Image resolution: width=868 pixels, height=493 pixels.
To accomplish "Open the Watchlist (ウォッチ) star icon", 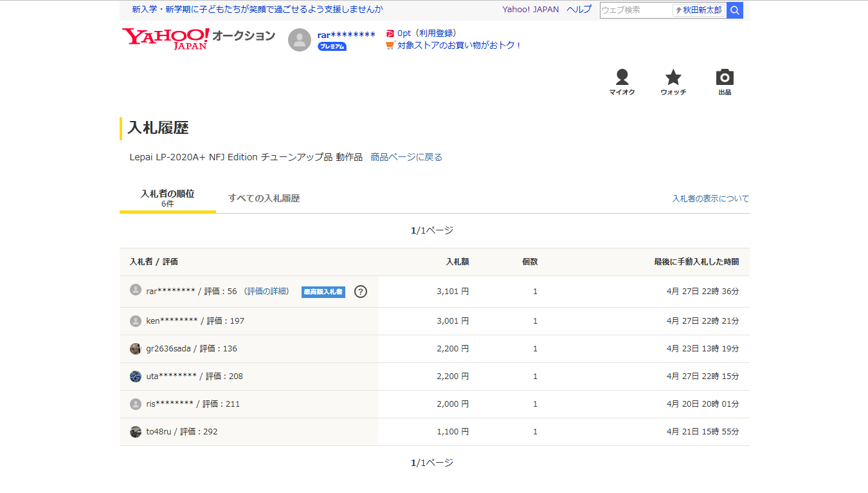I will click(673, 82).
